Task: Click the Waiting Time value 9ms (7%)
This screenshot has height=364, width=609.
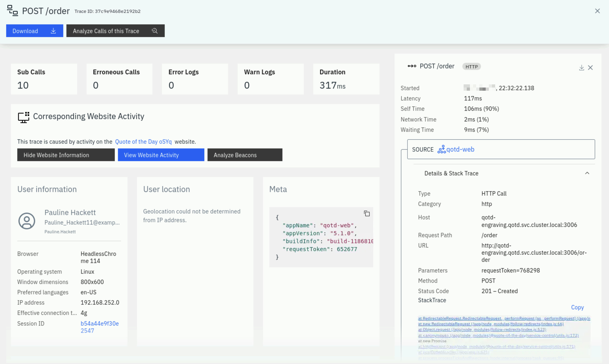Action: pos(476,129)
